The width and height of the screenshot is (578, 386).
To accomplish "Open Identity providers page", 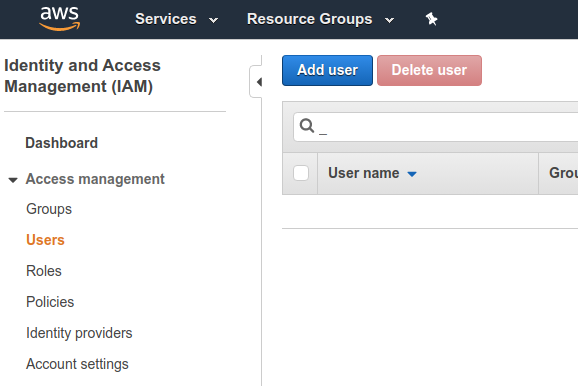I will pyautogui.click(x=79, y=333).
